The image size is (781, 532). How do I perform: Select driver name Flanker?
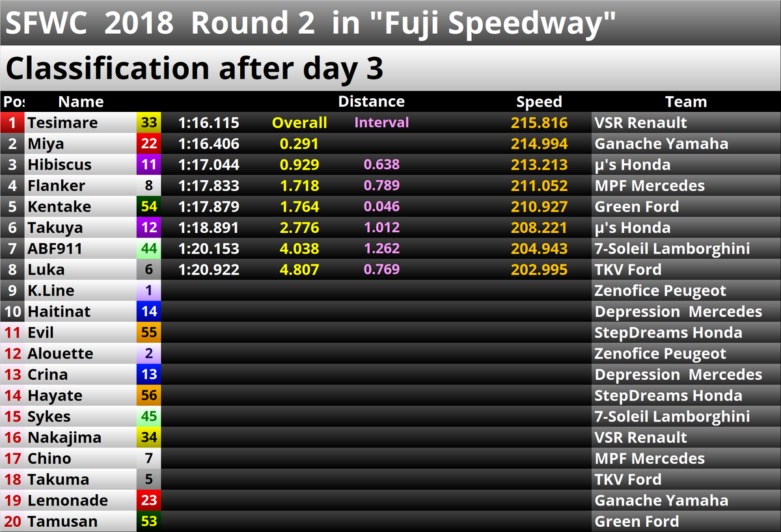coord(56,185)
